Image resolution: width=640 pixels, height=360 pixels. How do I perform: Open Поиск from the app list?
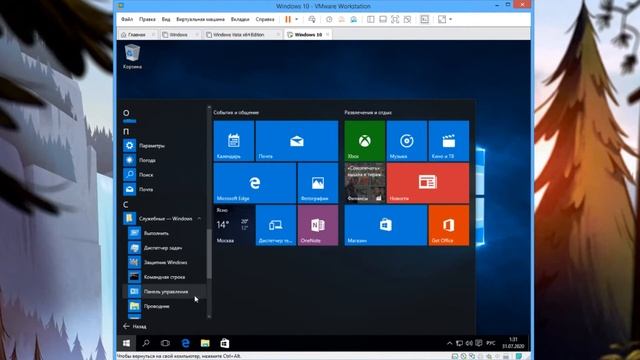click(x=164, y=175)
